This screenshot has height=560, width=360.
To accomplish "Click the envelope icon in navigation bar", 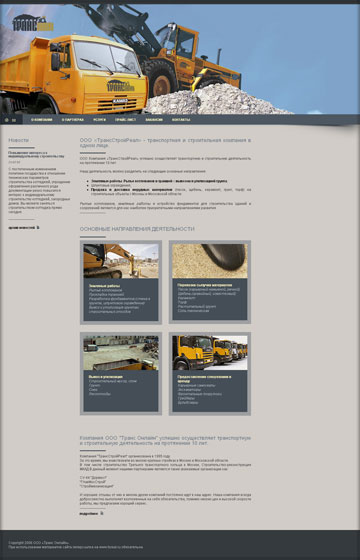I will point(14,120).
